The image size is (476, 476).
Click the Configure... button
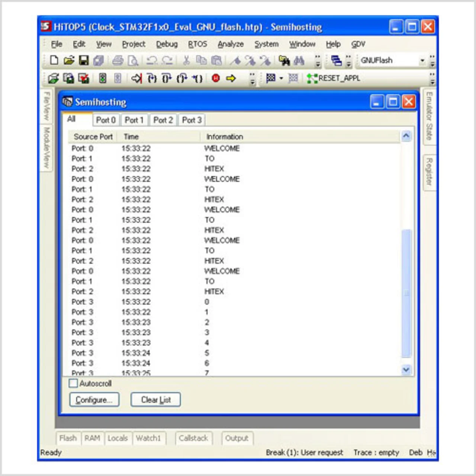point(94,400)
